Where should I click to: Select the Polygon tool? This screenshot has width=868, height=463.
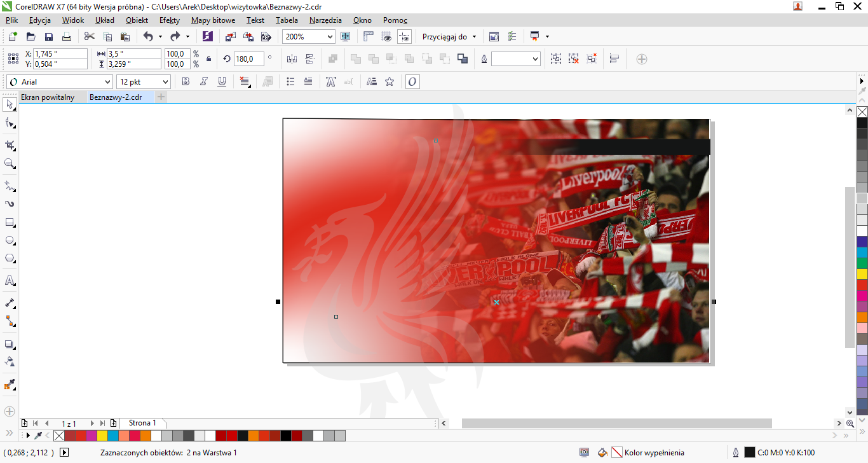tap(10, 259)
